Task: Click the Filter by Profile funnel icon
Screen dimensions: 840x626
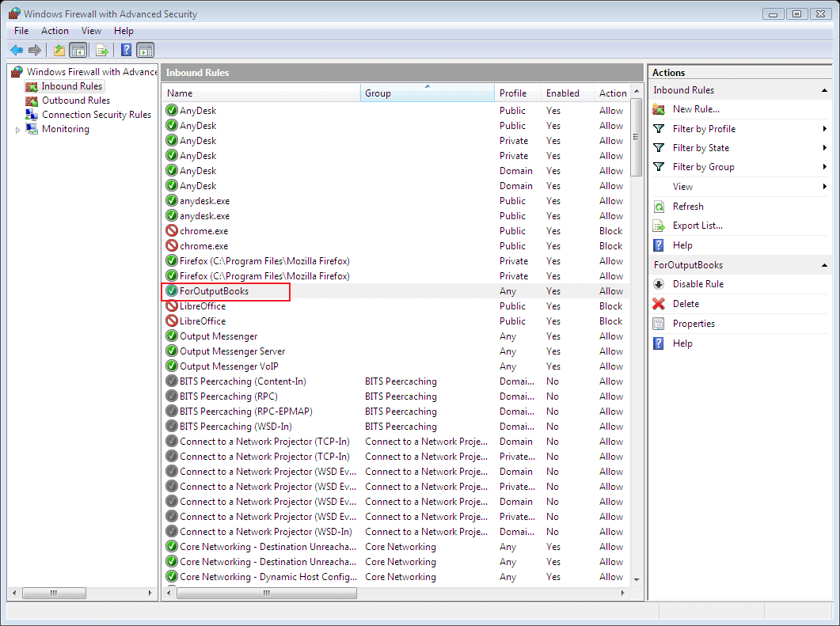Action: [x=659, y=128]
